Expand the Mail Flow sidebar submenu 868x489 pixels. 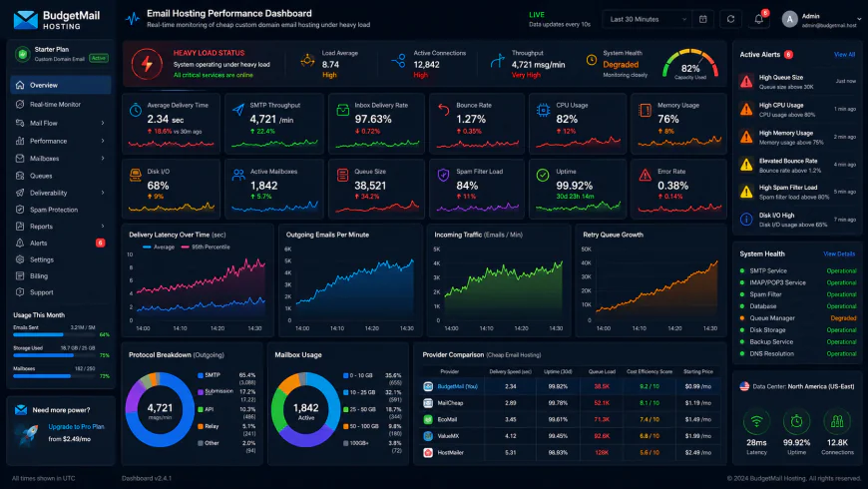pyautogui.click(x=103, y=123)
